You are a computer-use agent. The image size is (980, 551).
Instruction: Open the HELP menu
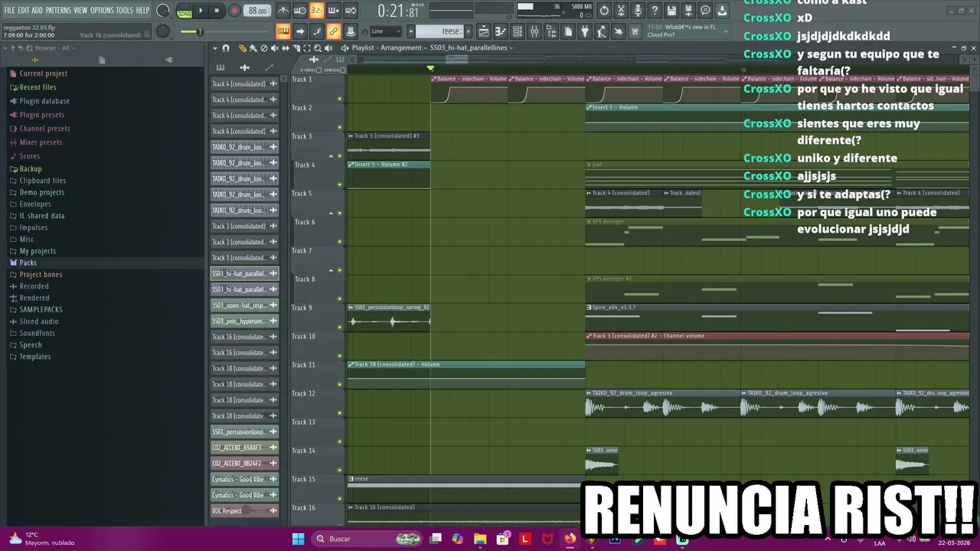[143, 11]
